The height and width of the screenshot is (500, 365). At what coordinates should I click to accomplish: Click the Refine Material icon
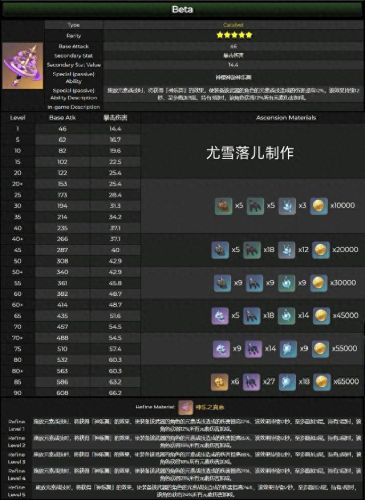(185, 407)
